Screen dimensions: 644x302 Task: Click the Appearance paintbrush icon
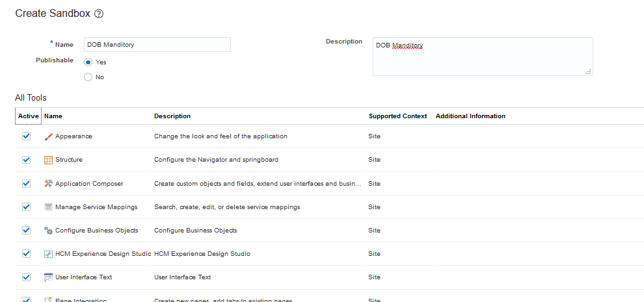click(x=48, y=136)
